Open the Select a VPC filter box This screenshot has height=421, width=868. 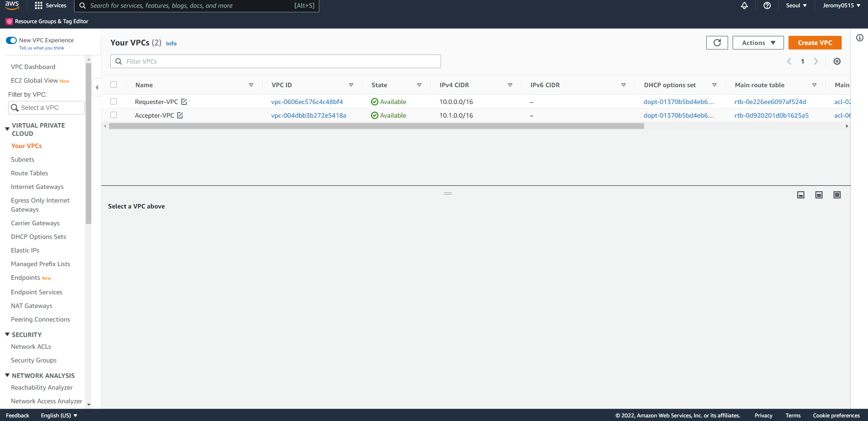[46, 108]
